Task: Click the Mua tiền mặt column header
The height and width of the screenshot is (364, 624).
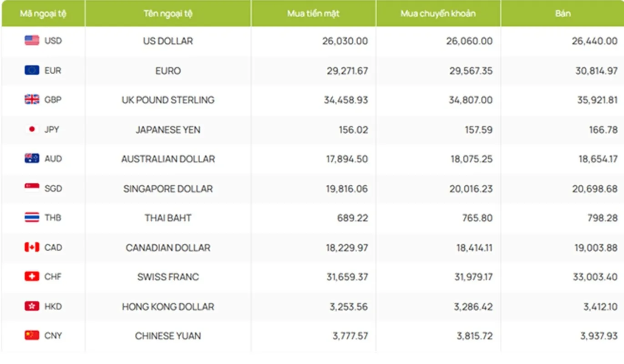Action: pos(314,13)
